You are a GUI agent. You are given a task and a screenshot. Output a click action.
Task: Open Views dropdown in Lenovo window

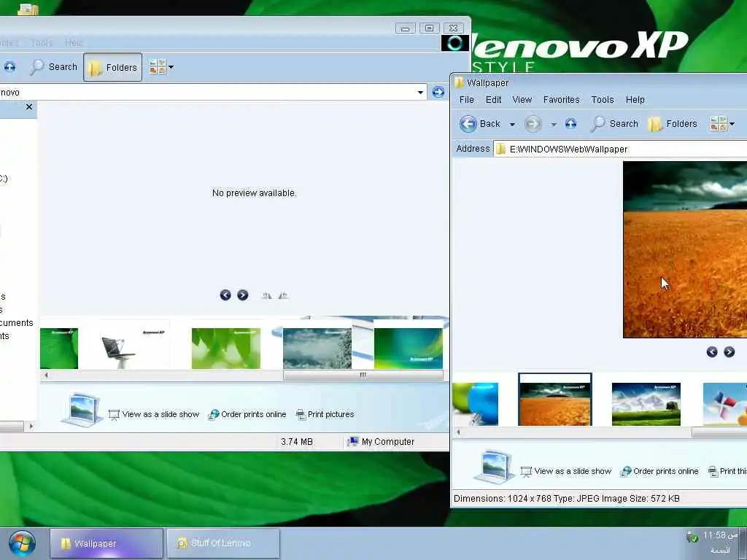(x=161, y=67)
